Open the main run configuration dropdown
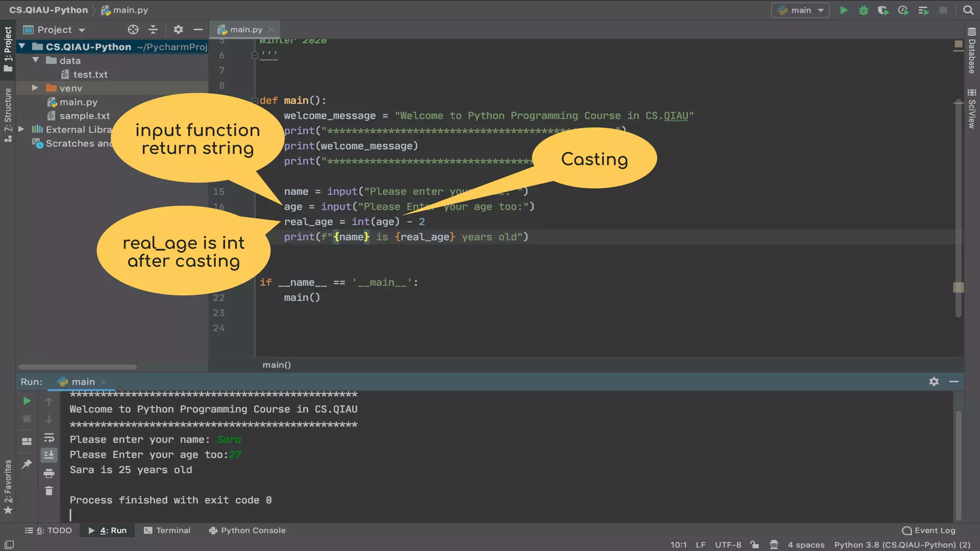 (x=801, y=10)
